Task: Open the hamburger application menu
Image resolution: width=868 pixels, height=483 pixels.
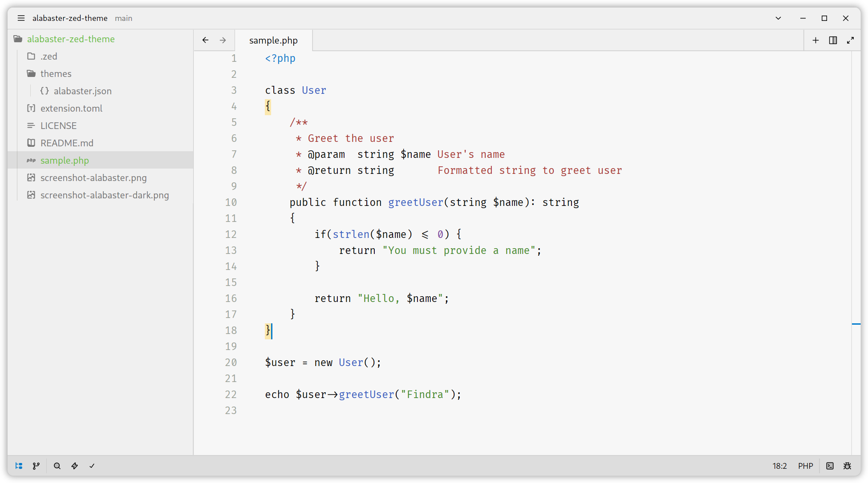Action: 21,18
